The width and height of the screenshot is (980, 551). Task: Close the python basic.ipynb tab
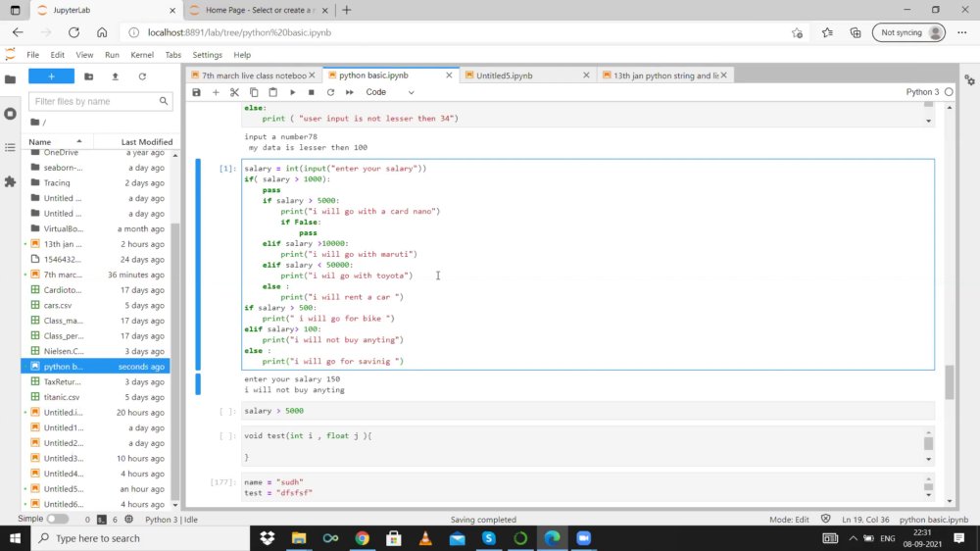tap(449, 75)
